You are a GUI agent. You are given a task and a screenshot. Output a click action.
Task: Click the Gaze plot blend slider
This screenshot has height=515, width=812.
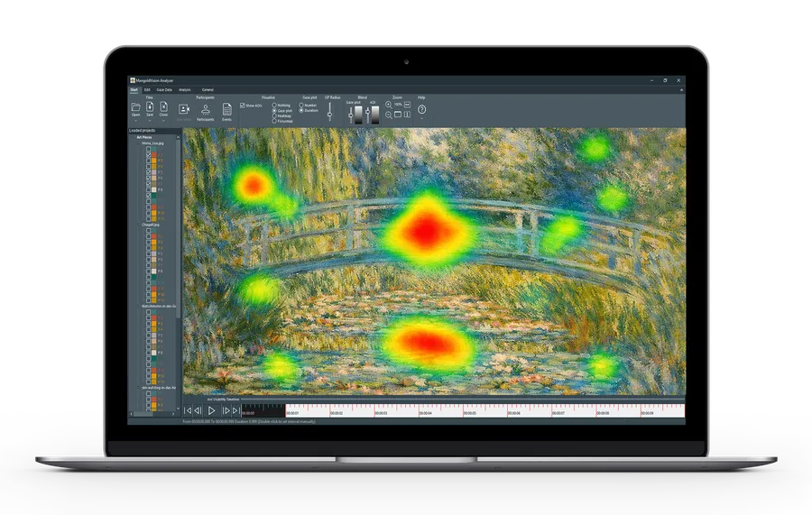pos(351,115)
